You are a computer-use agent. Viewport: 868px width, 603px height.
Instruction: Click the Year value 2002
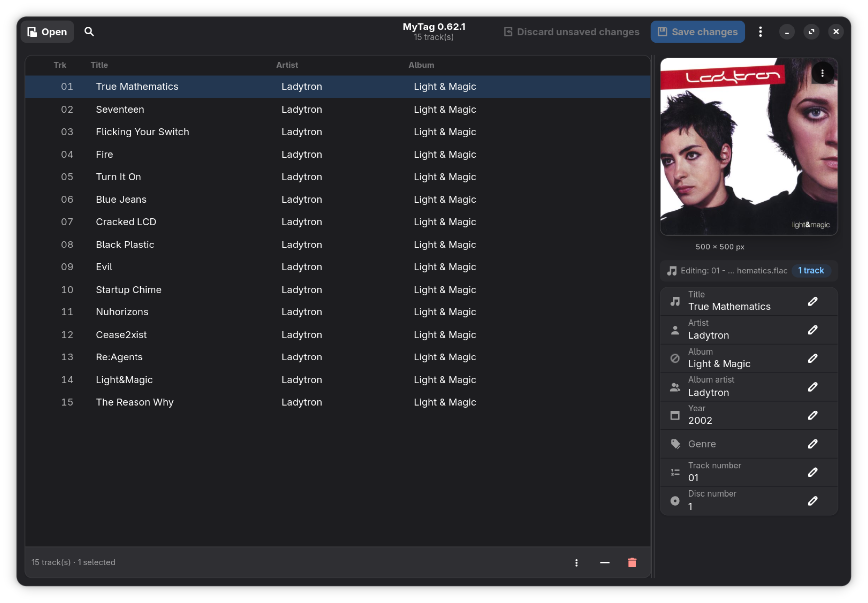(700, 420)
